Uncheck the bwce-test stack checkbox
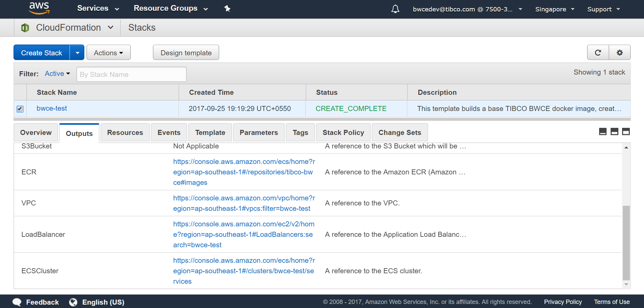 (20, 109)
